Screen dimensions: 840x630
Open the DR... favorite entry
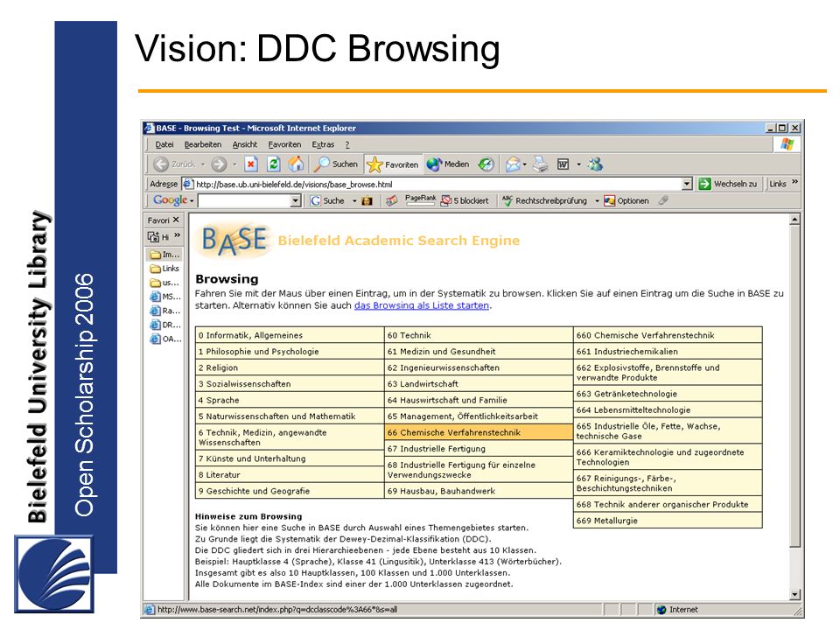click(x=165, y=325)
